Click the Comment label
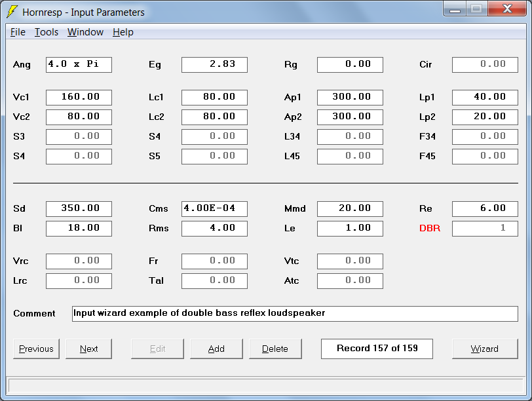 (x=34, y=313)
